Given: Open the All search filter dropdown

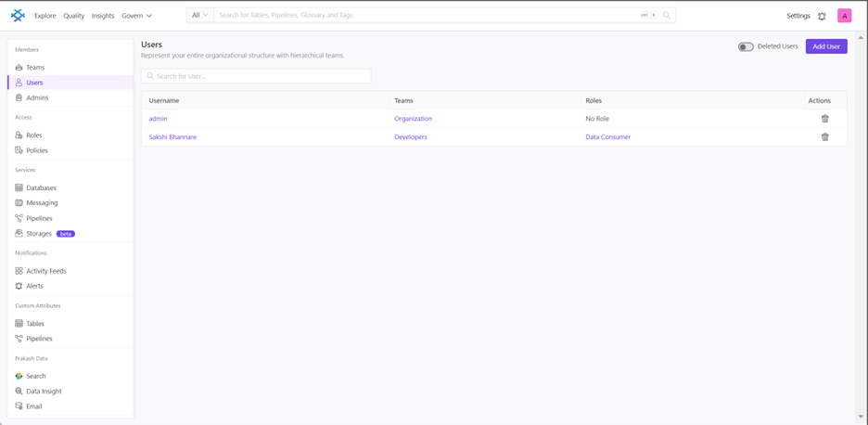Looking at the screenshot, I should [199, 16].
